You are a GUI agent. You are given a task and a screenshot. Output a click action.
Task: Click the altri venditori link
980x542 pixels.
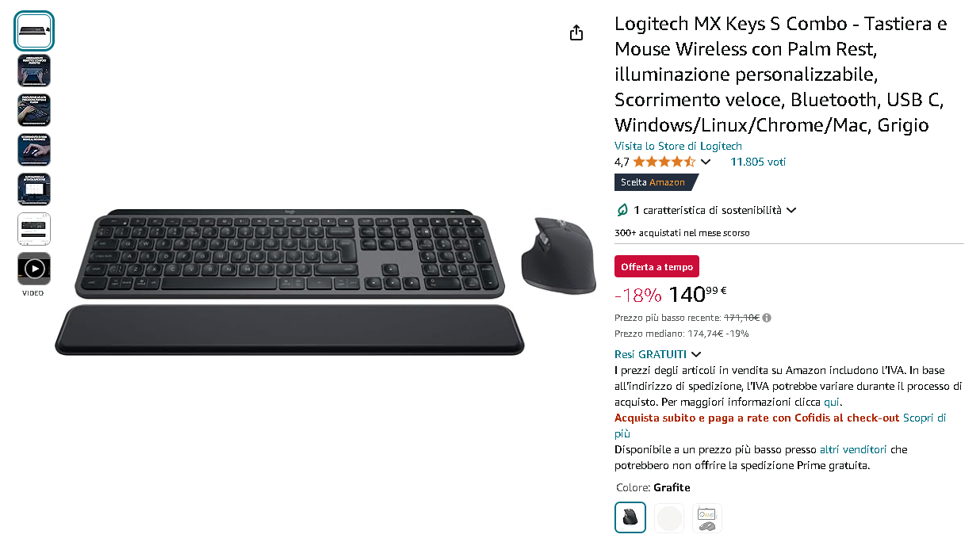tap(853, 449)
